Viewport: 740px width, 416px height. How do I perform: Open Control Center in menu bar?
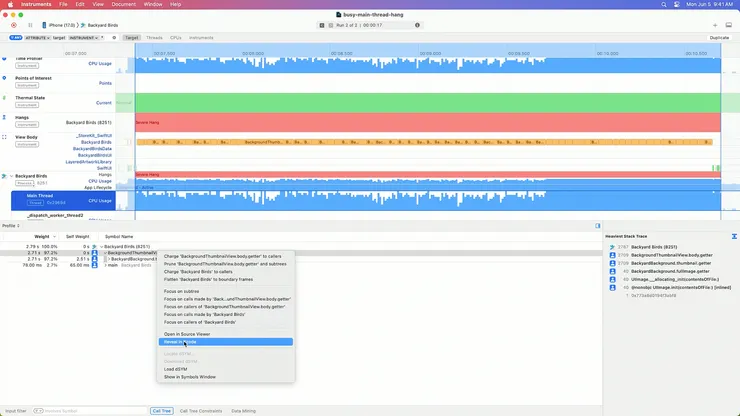click(677, 4)
